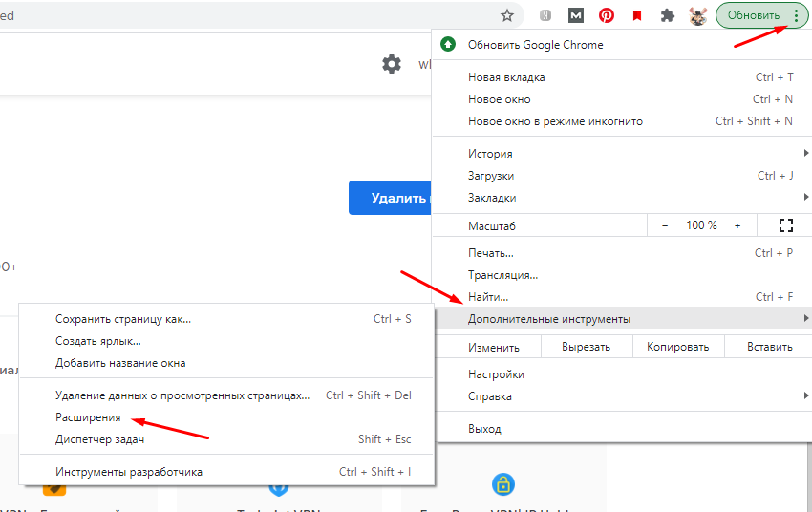
Task: Open the Gmail checker extension icon
Action: [x=576, y=15]
